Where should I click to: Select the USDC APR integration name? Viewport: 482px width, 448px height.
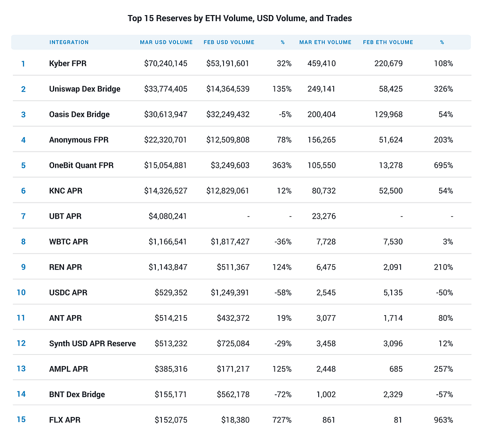coord(68,293)
